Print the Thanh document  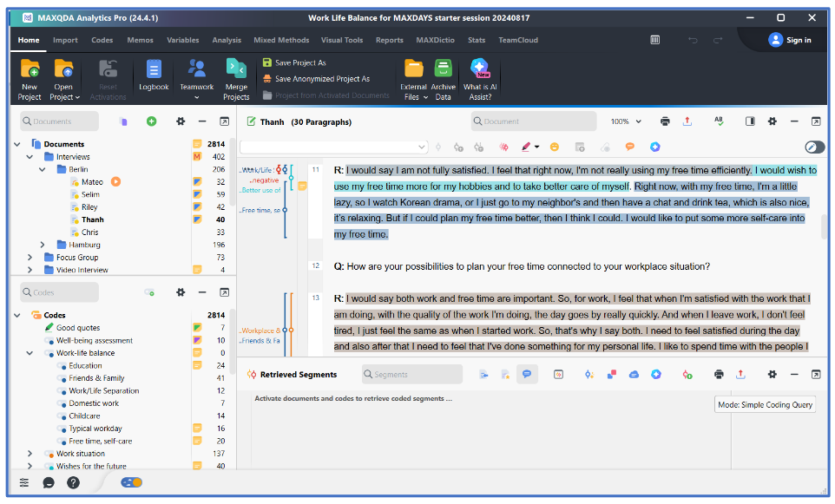[665, 121]
